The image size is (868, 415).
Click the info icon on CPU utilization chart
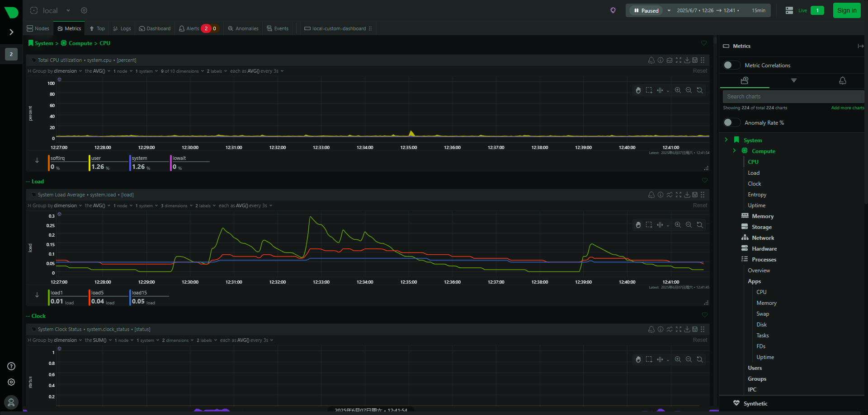[x=660, y=60]
